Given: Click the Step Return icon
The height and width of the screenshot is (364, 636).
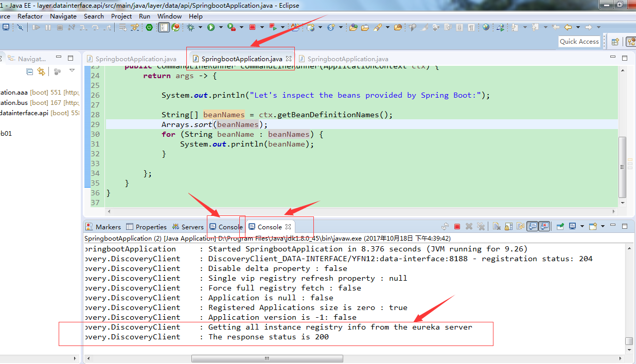Looking at the screenshot, I should click(108, 27).
